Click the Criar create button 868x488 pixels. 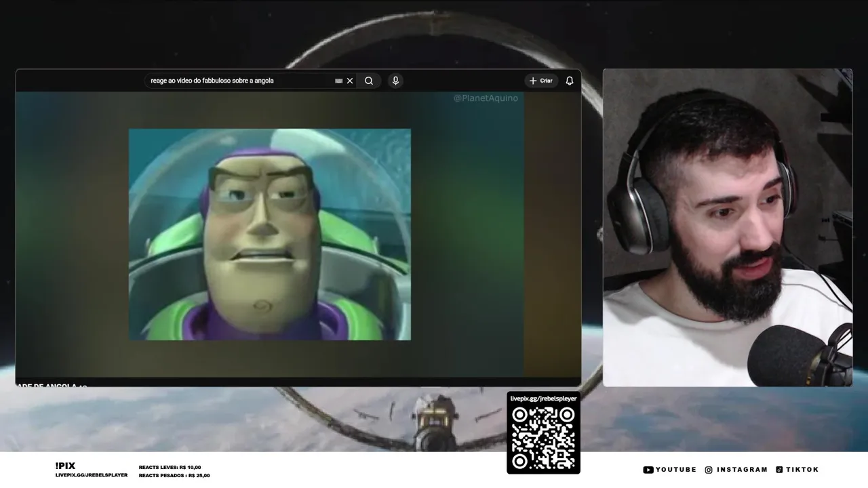pos(541,81)
